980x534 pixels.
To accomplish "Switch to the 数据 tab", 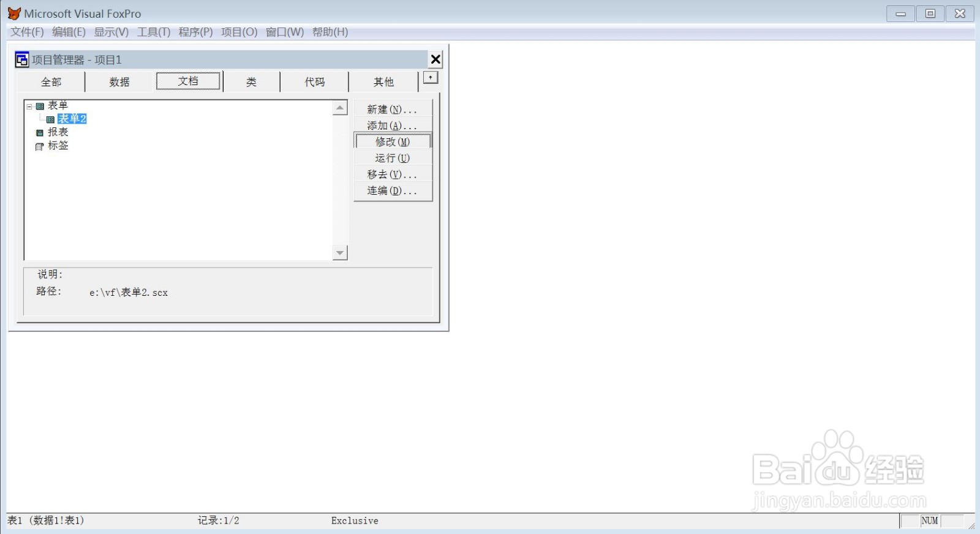I will tap(119, 82).
